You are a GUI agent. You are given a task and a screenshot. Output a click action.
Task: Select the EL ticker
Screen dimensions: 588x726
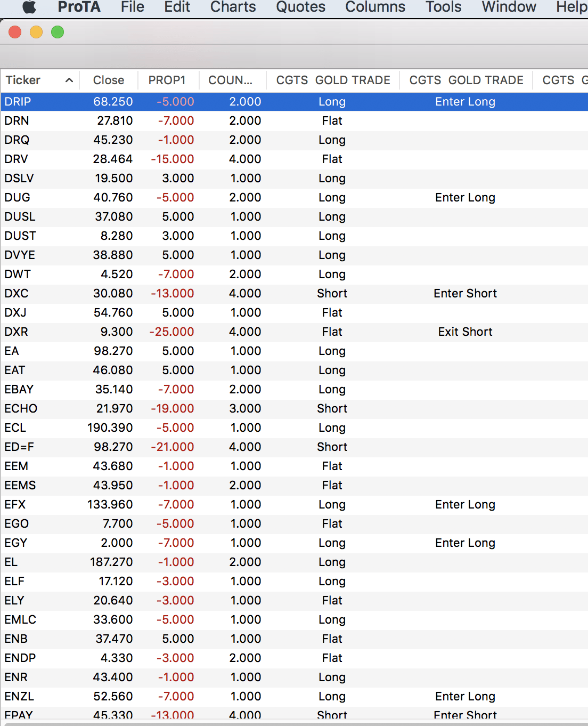point(11,562)
